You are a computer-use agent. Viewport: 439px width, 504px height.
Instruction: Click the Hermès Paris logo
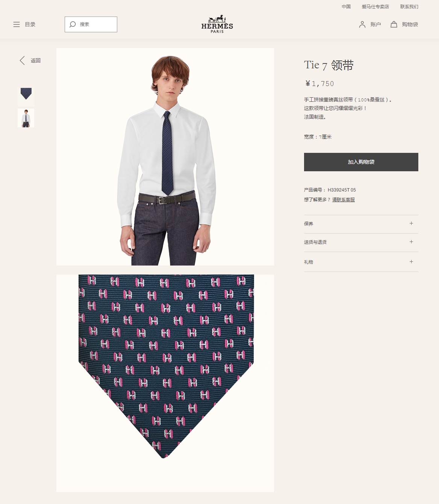tap(217, 24)
